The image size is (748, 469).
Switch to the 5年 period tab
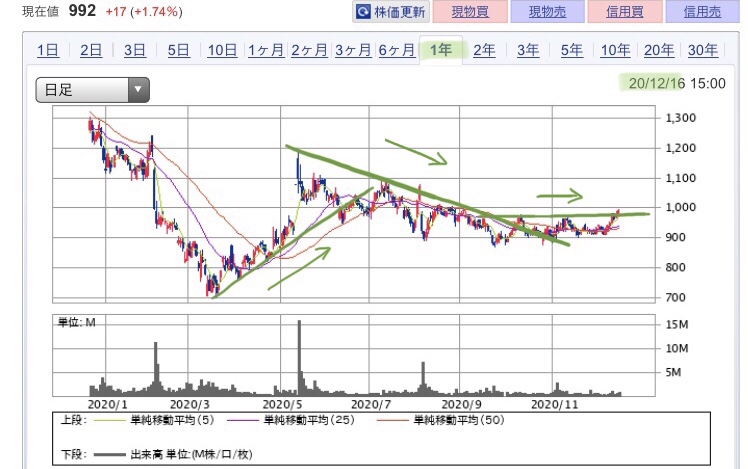point(571,50)
